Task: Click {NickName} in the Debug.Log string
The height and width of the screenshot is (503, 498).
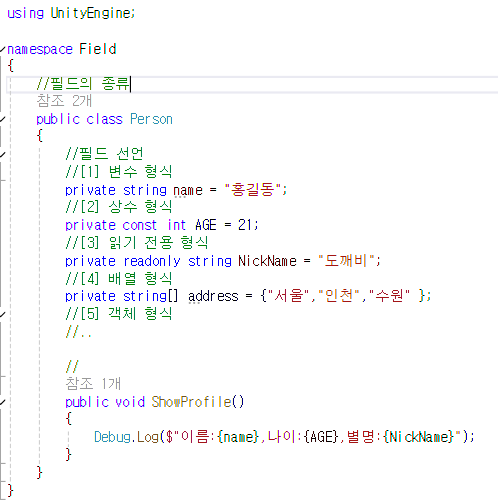Action: pos(419,437)
